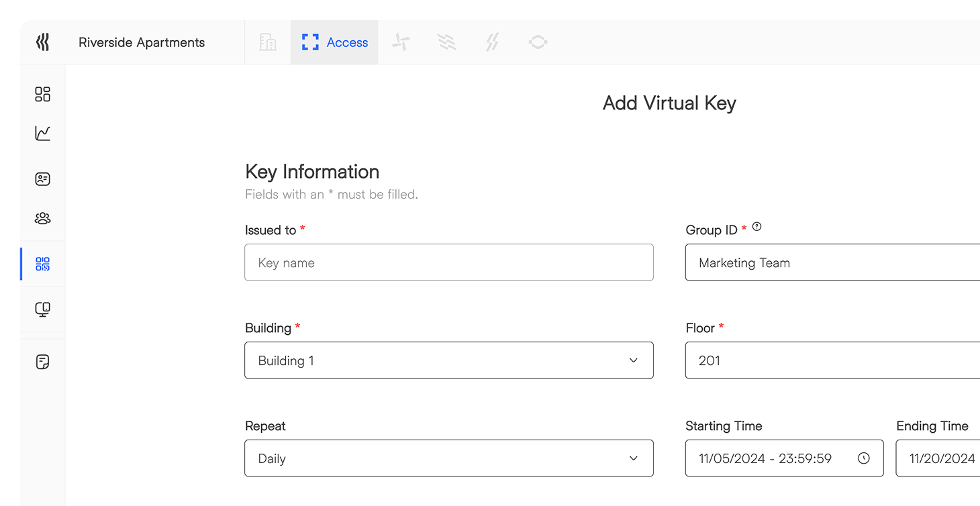Focus the Issued to key name field

(x=449, y=262)
